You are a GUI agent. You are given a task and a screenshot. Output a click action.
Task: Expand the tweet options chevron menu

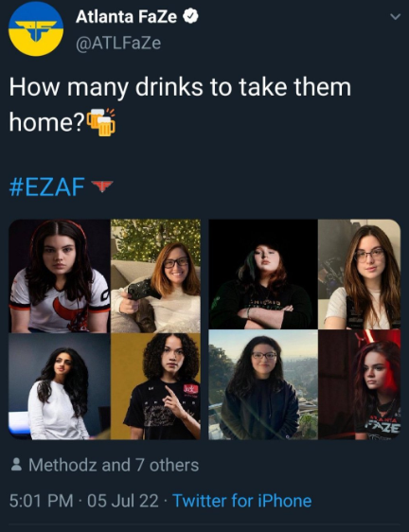(x=396, y=16)
